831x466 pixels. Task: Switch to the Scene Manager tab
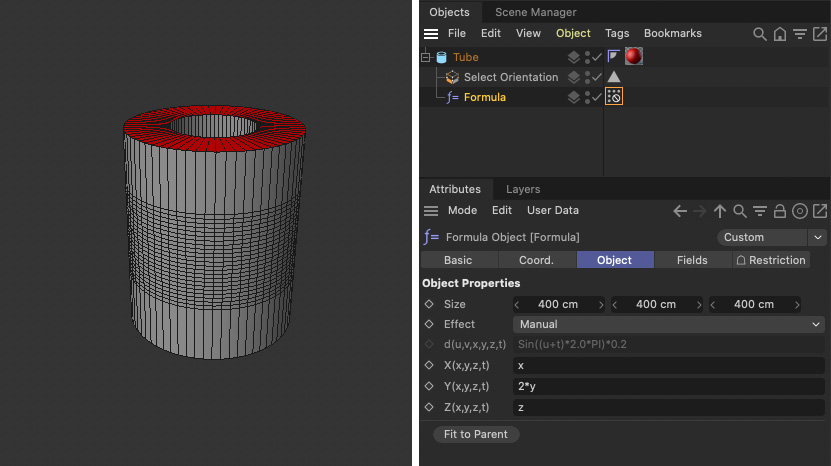tap(537, 12)
